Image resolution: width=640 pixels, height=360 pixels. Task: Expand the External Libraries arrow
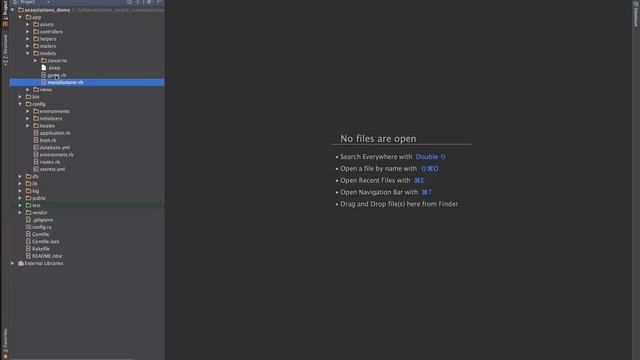tap(13, 263)
